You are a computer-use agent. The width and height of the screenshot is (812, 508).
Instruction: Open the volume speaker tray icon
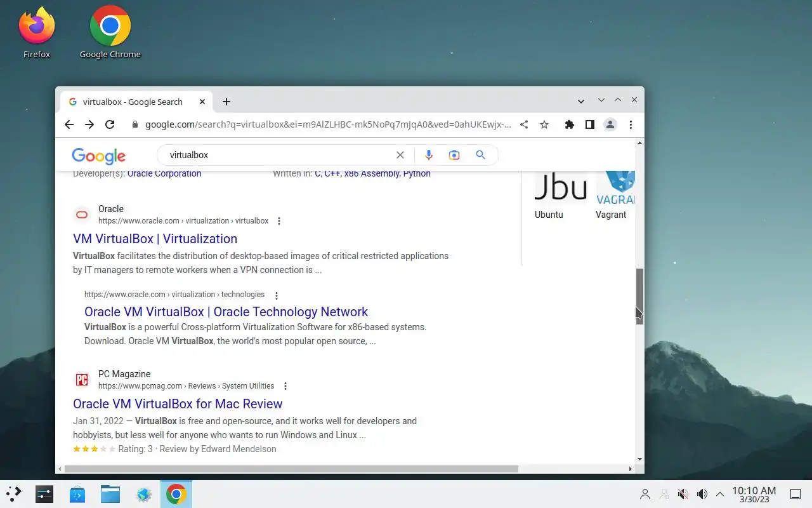pyautogui.click(x=702, y=494)
